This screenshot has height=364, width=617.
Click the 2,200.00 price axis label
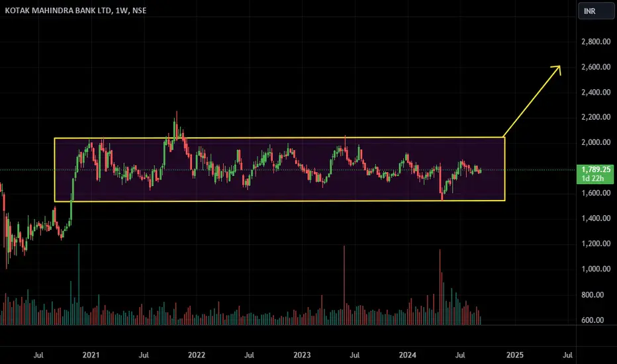pyautogui.click(x=596, y=117)
